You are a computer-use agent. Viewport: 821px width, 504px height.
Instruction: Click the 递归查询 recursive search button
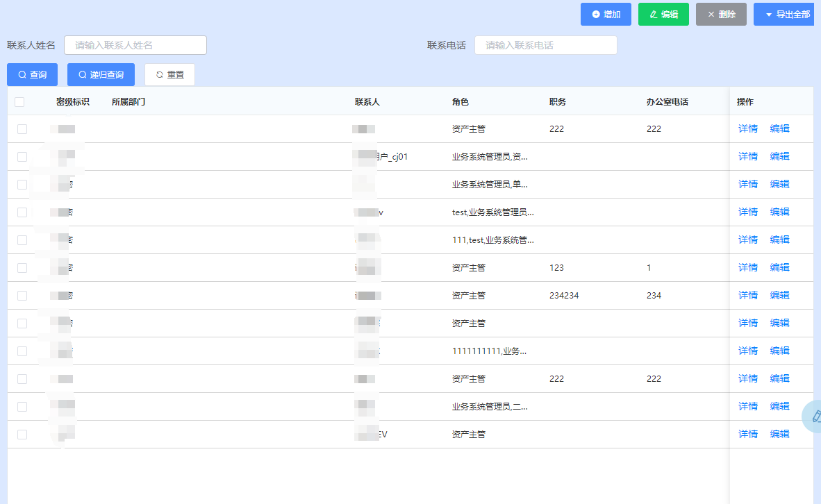click(101, 75)
